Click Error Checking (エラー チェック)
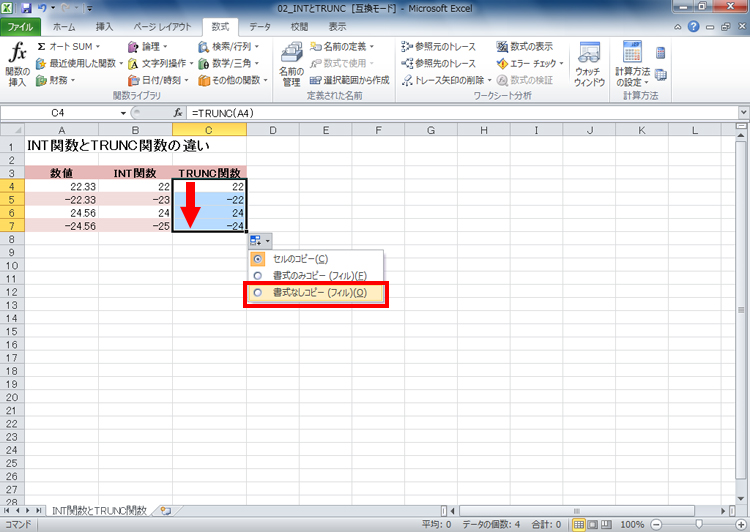Viewport: 750px width, 532px height. tap(527, 63)
